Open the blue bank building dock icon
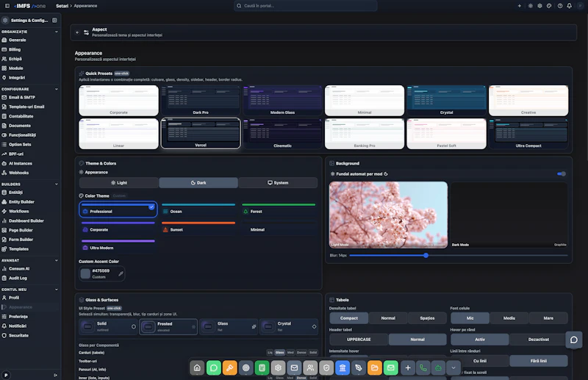The image size is (588, 380). point(343,368)
